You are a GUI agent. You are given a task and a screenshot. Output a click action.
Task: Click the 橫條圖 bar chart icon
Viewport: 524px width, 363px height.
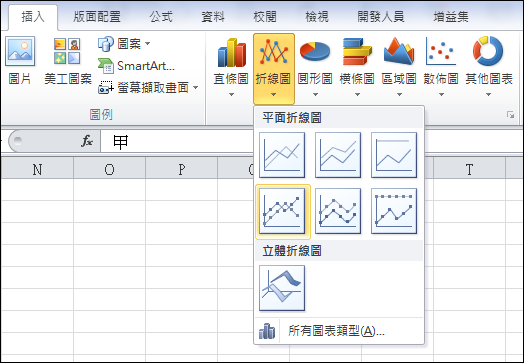(357, 51)
